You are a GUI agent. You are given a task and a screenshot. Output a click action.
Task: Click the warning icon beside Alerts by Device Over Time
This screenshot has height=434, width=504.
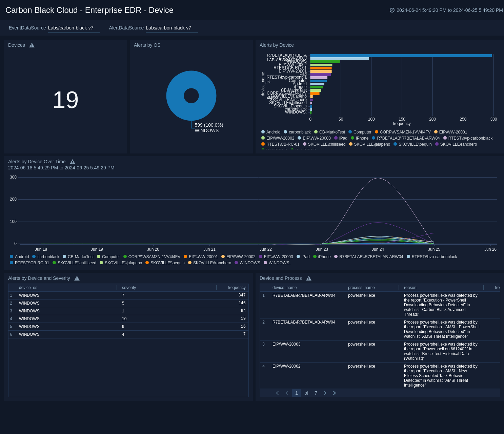point(73,162)
